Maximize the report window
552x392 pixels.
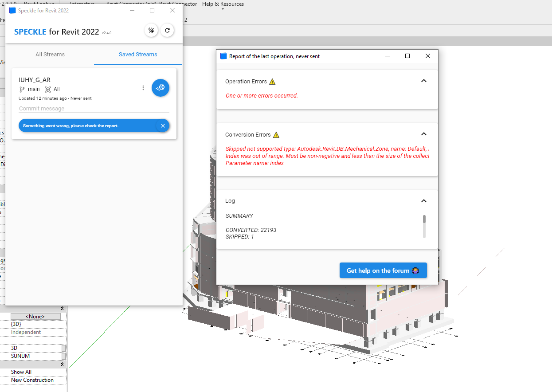407,56
